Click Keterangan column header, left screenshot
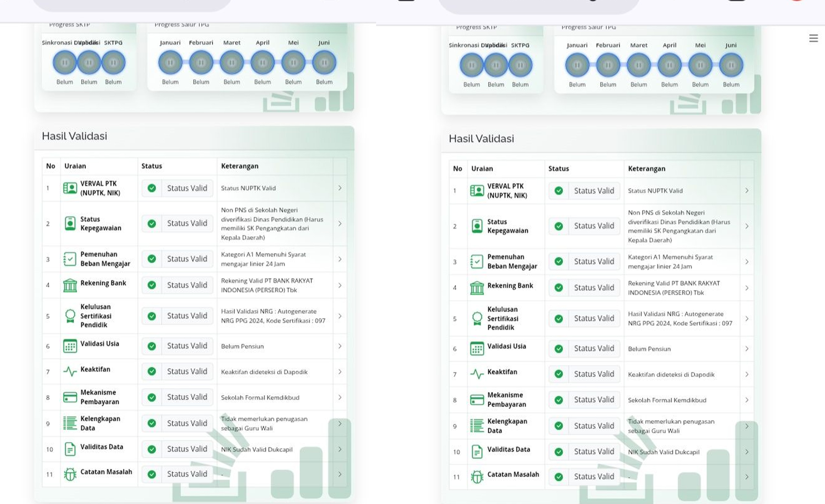This screenshot has width=825, height=504. (x=240, y=166)
